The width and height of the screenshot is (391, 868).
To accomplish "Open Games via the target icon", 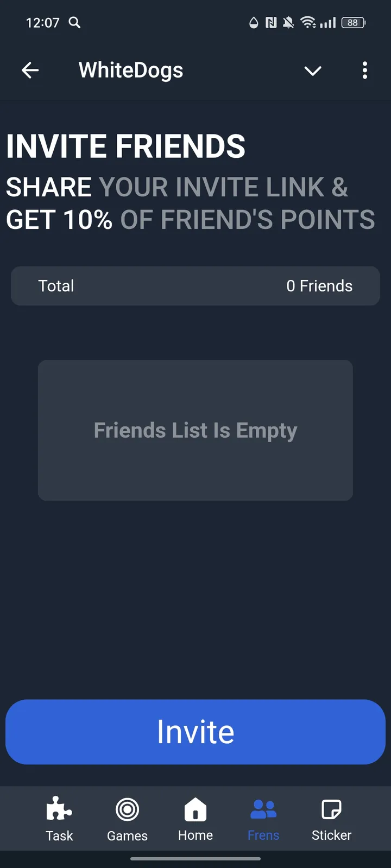I will click(x=127, y=809).
